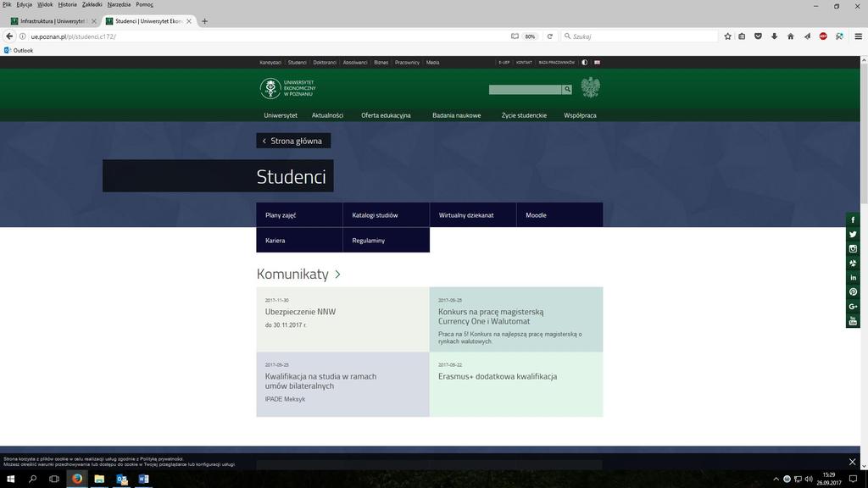
Task: Show bookmarks library icon in toolbar
Action: tap(742, 36)
